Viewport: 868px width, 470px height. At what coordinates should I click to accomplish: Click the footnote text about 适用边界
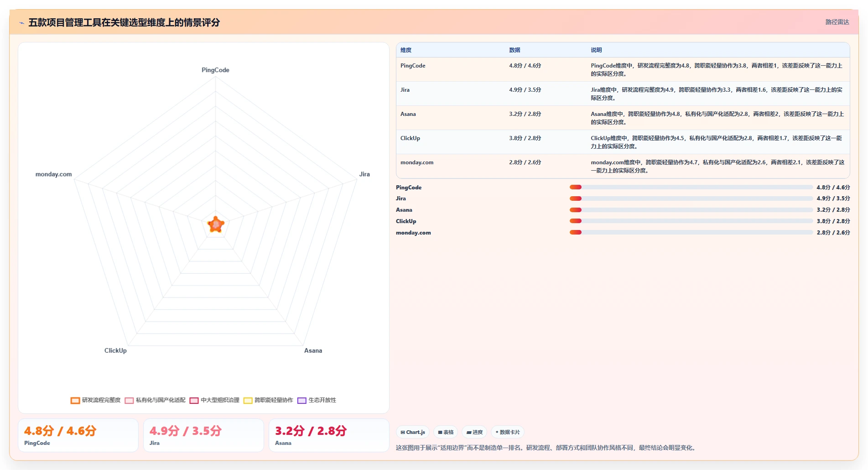[546, 448]
